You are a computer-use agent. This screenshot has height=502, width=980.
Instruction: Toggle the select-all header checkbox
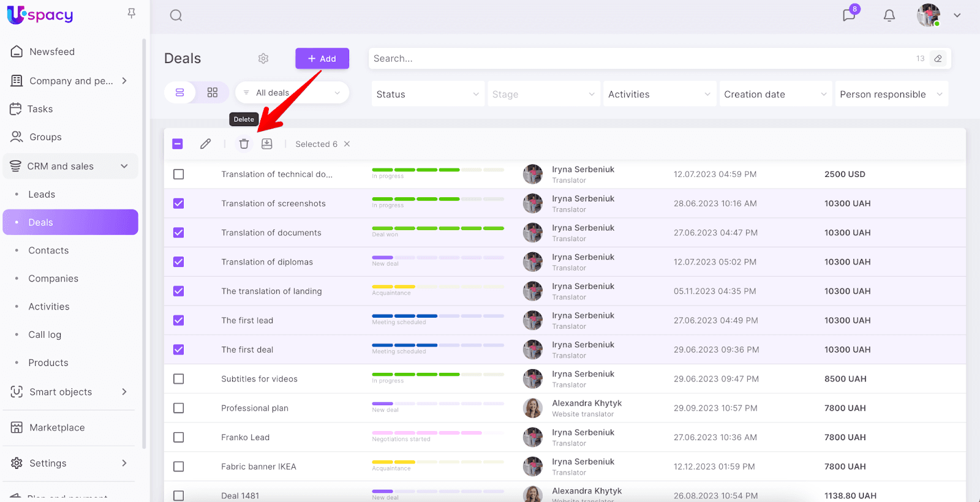click(178, 144)
